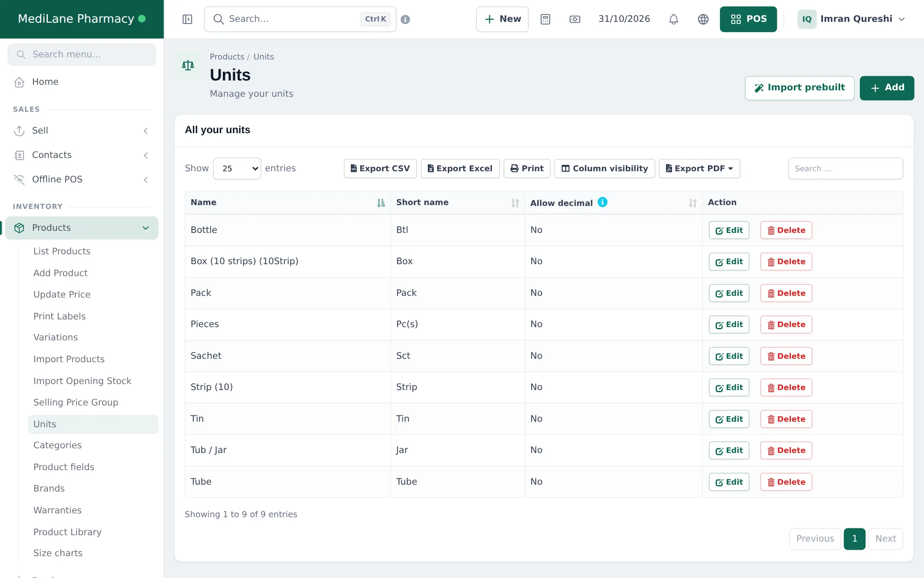Viewport: 924px width, 578px height.
Task: Expand the Contacts menu chevron
Action: [146, 155]
